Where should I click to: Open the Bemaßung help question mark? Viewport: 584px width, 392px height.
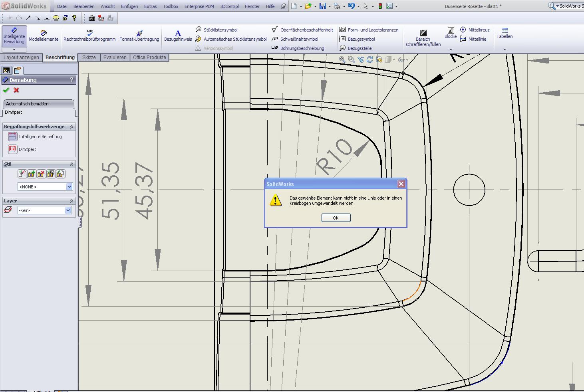(72, 80)
